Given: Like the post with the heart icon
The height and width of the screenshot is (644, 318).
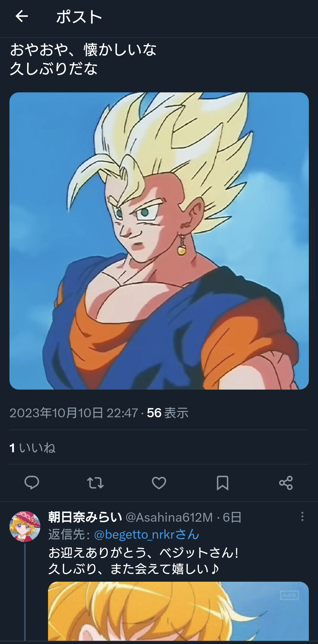Looking at the screenshot, I should click(x=159, y=483).
